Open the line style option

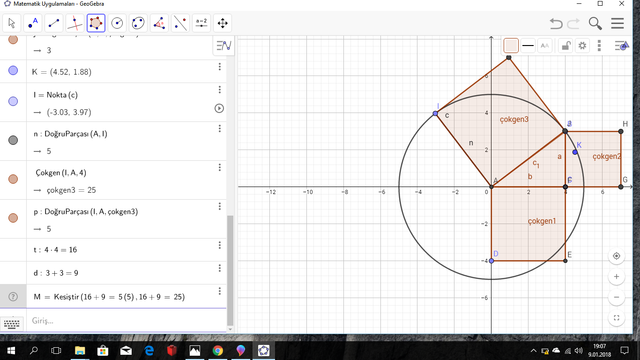[x=528, y=46]
